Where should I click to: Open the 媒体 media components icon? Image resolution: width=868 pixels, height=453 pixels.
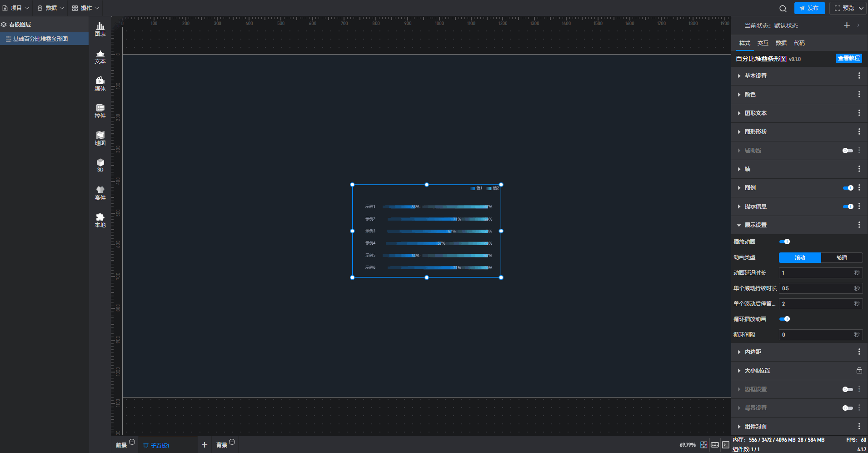100,84
